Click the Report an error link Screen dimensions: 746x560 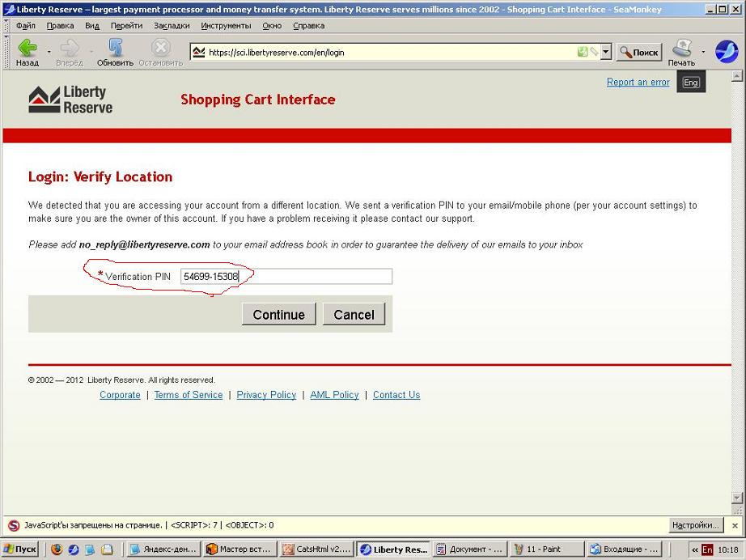638,82
